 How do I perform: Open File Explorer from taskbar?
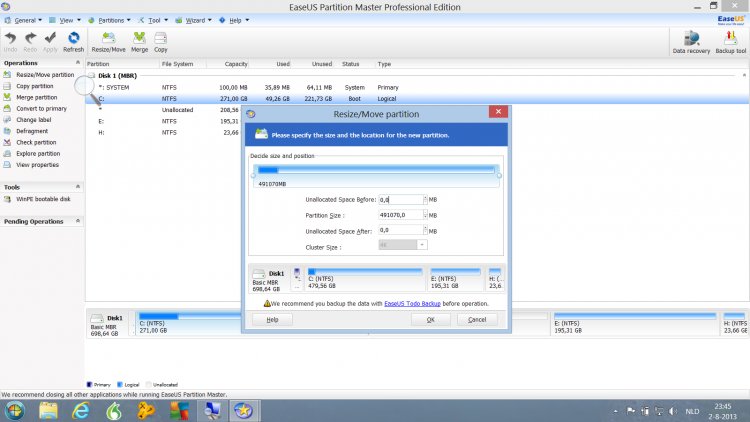tap(48, 411)
